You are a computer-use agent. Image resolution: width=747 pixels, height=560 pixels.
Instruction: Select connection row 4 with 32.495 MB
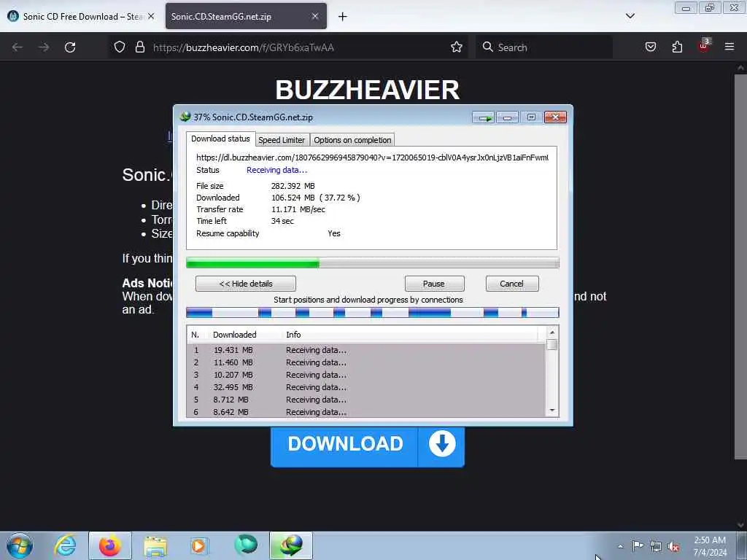[x=366, y=387]
